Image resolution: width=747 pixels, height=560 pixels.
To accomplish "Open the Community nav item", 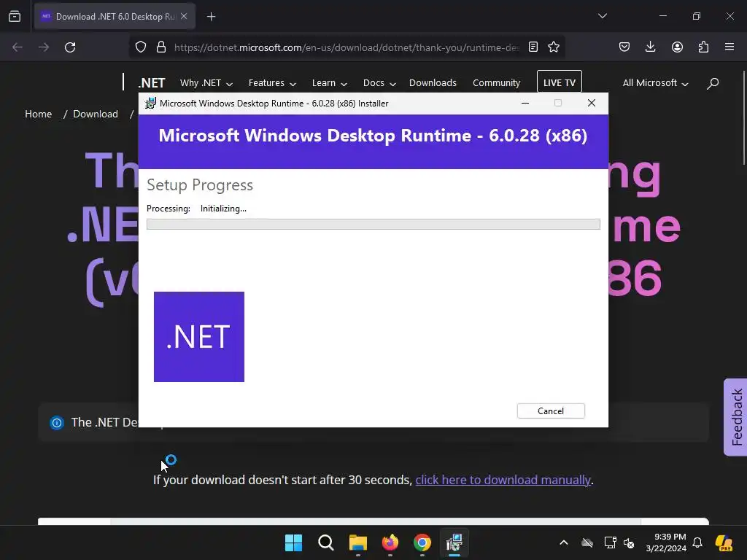I will pyautogui.click(x=496, y=83).
